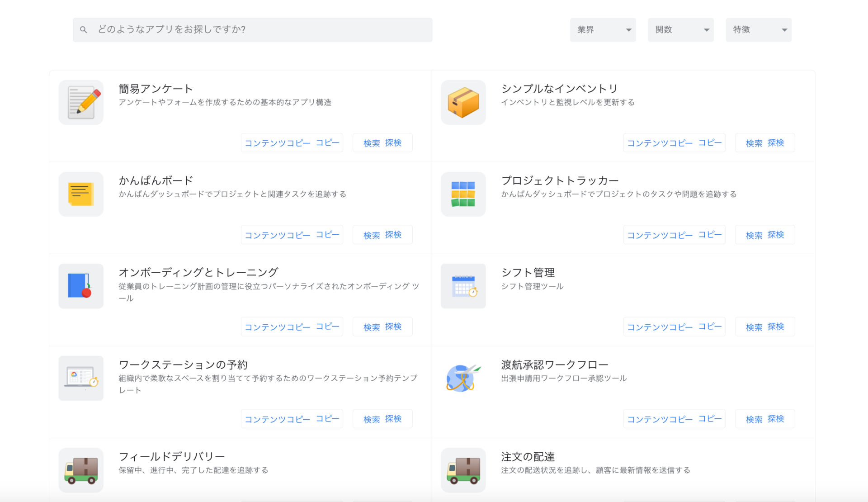Select the シンプルなインベントリ package box icon

[x=463, y=102]
